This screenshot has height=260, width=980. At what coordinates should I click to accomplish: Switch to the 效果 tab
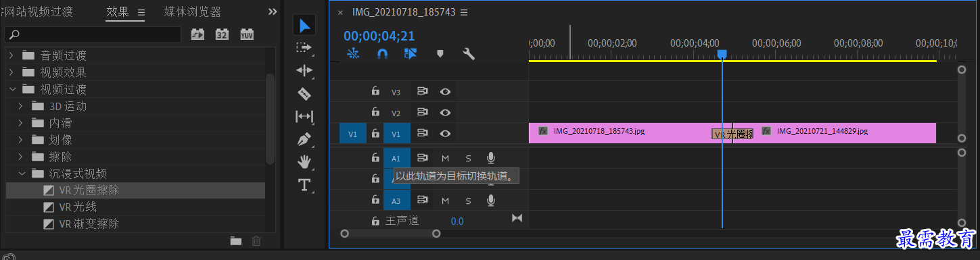point(118,12)
